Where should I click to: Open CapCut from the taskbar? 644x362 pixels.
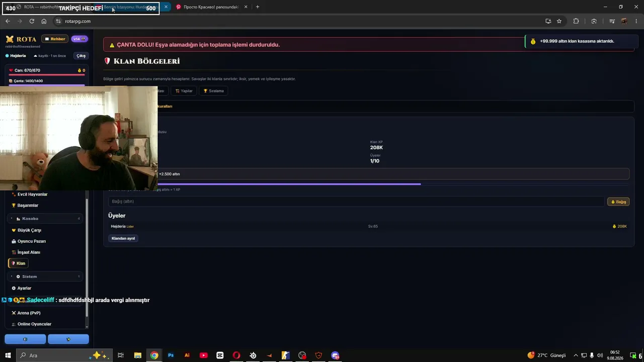(220, 355)
